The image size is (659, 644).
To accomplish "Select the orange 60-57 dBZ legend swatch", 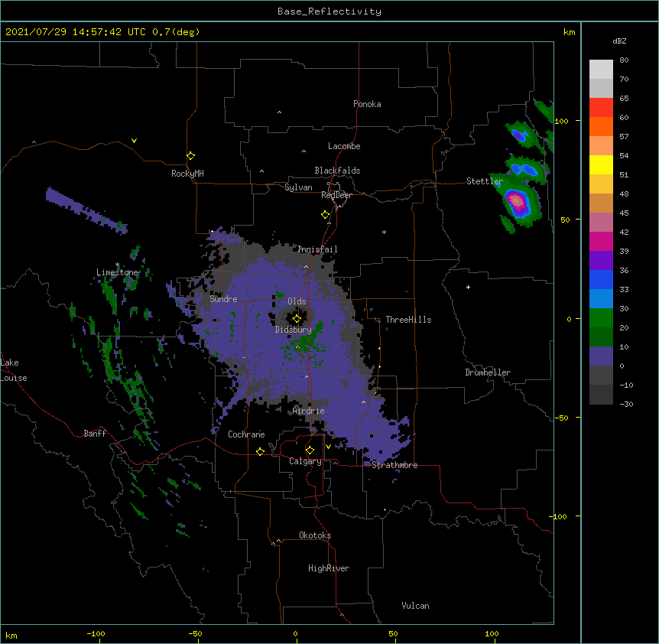I will pos(601,126).
